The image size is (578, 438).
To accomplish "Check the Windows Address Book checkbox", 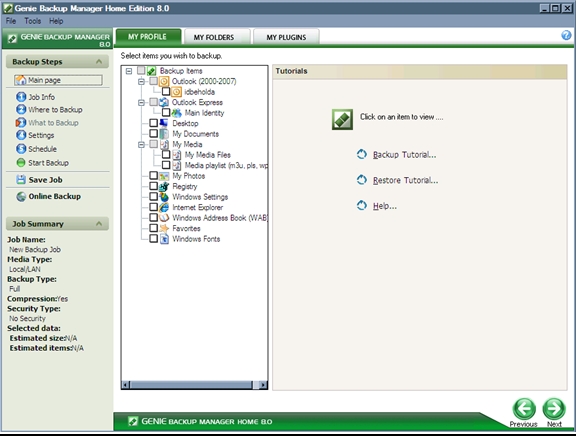I will (153, 218).
